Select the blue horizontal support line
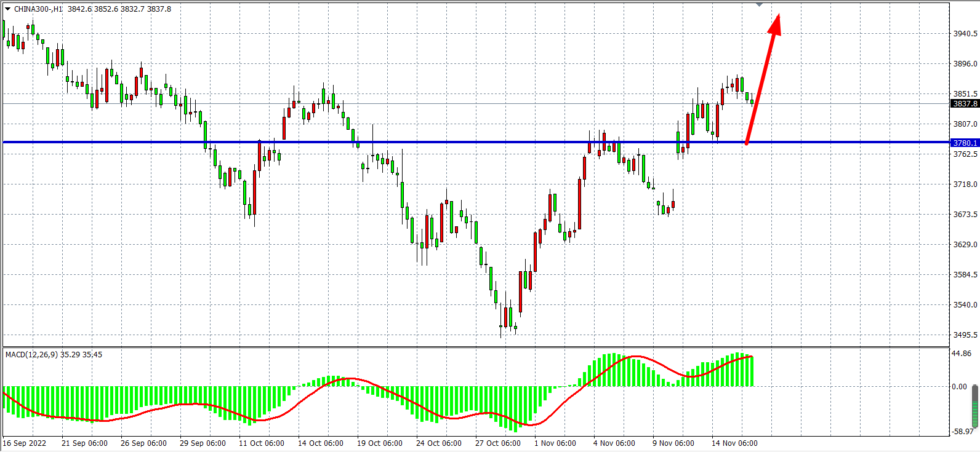Viewport: 980px width, 452px height. pos(431,142)
